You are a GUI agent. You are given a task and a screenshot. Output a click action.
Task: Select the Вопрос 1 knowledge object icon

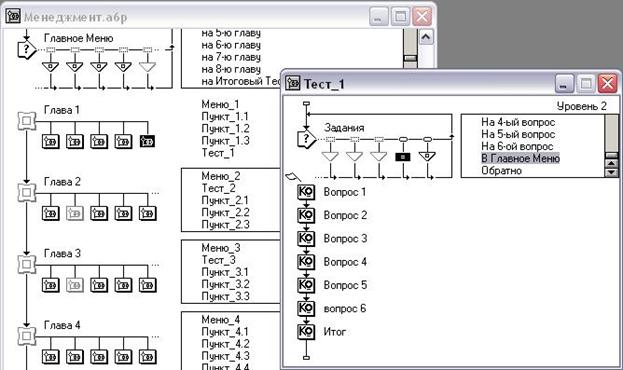[306, 192]
